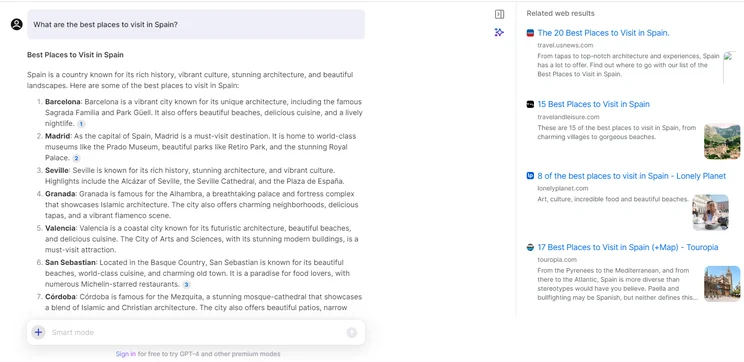Click the snippet These are 15 of the best places

(617, 132)
